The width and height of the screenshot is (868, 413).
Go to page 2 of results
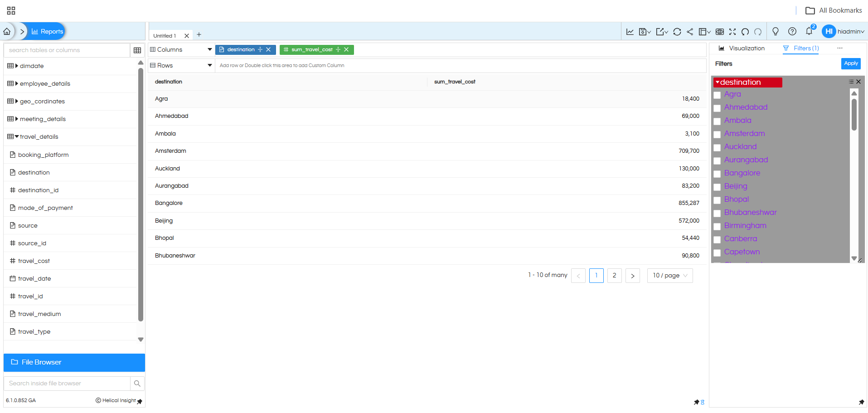click(614, 276)
